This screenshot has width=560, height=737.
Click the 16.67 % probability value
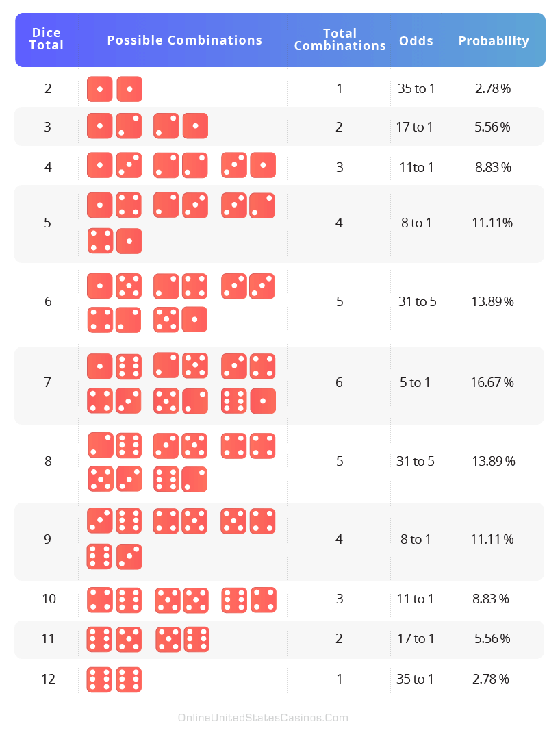click(x=492, y=383)
